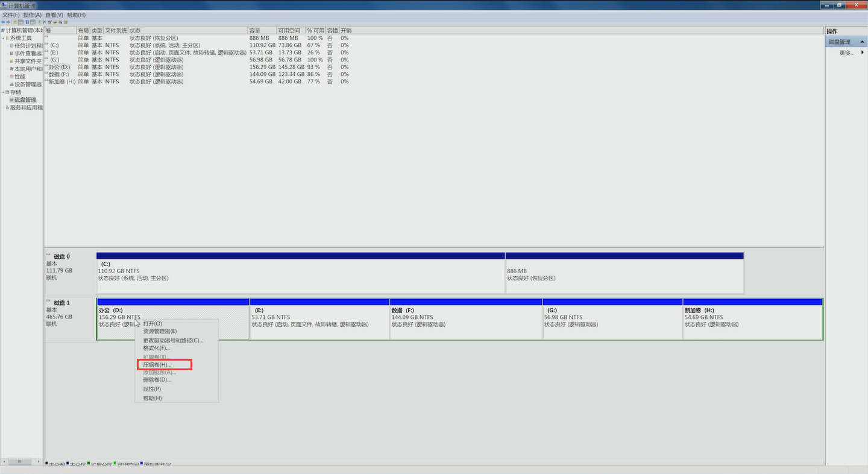Screen dimensions: 868x474
Task: Select the (G:) row in volume list
Action: pos(198,60)
